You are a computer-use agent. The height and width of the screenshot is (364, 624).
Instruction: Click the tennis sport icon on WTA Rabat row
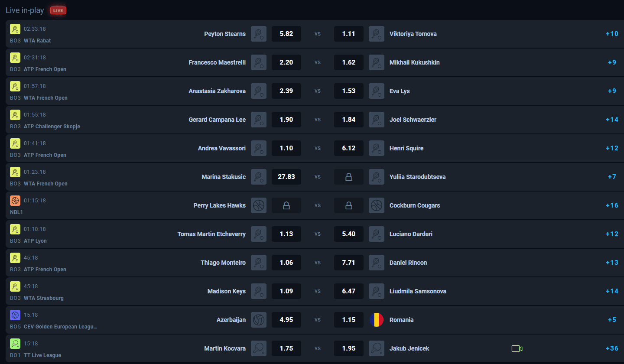coord(15,29)
